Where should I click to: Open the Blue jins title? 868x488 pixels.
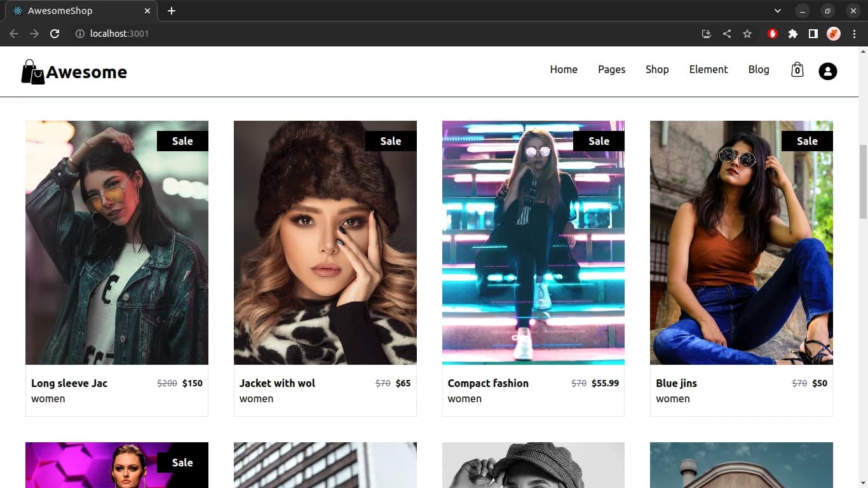(676, 383)
